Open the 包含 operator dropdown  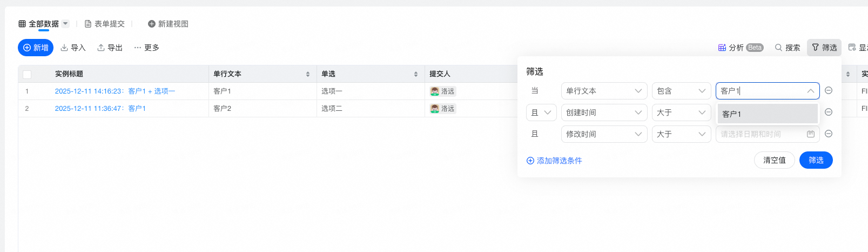[681, 91]
